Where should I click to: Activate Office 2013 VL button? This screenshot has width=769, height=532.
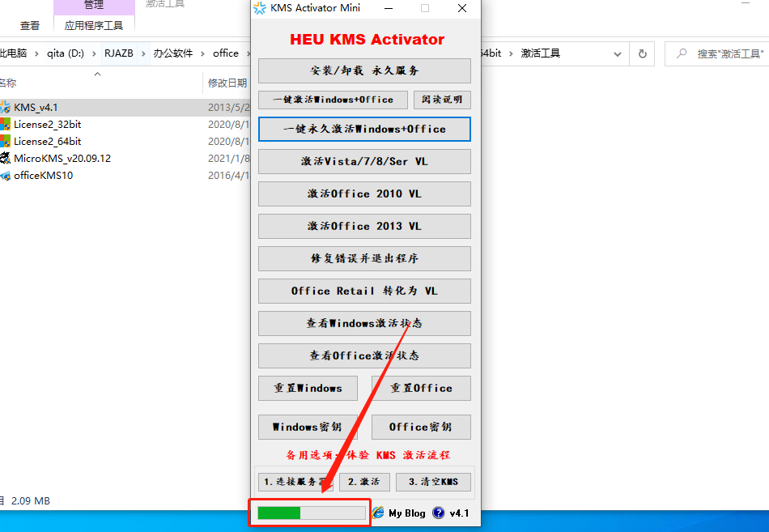pyautogui.click(x=364, y=226)
